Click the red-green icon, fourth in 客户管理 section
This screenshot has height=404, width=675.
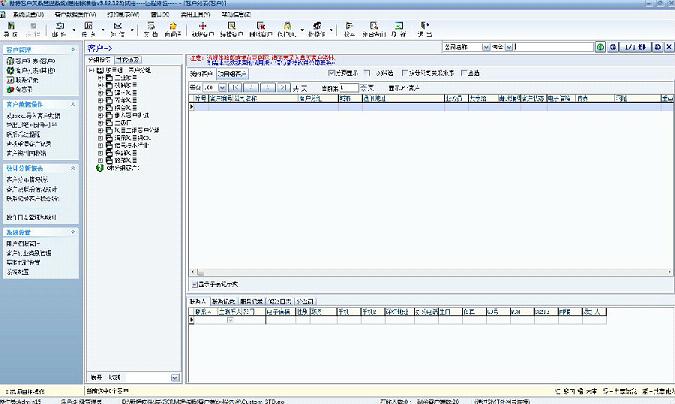10,89
